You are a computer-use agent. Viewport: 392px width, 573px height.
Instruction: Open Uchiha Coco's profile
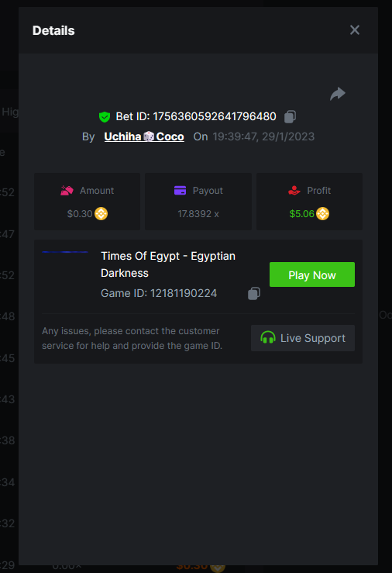point(144,136)
